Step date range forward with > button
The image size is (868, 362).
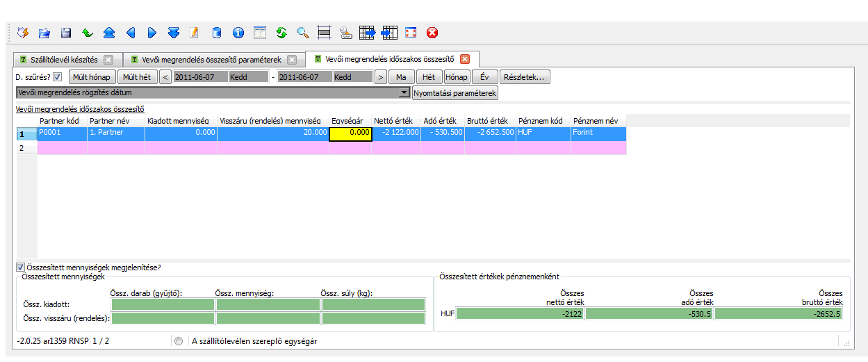point(380,77)
